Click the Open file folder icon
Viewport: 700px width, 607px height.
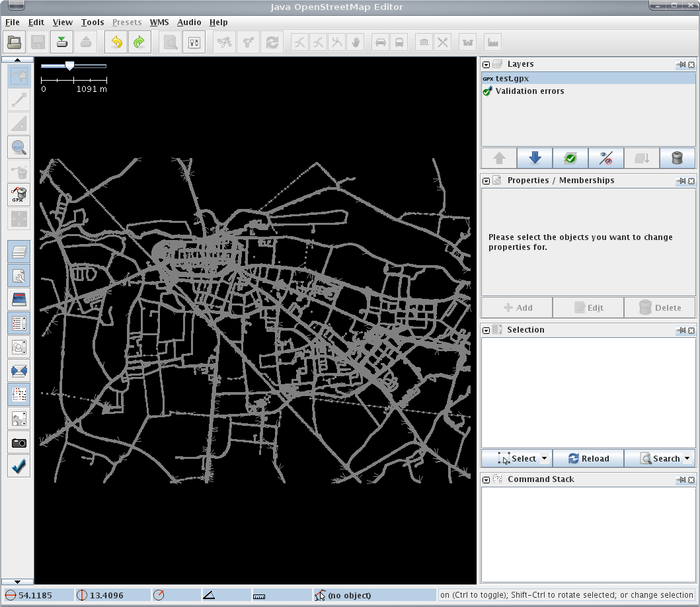coord(15,42)
